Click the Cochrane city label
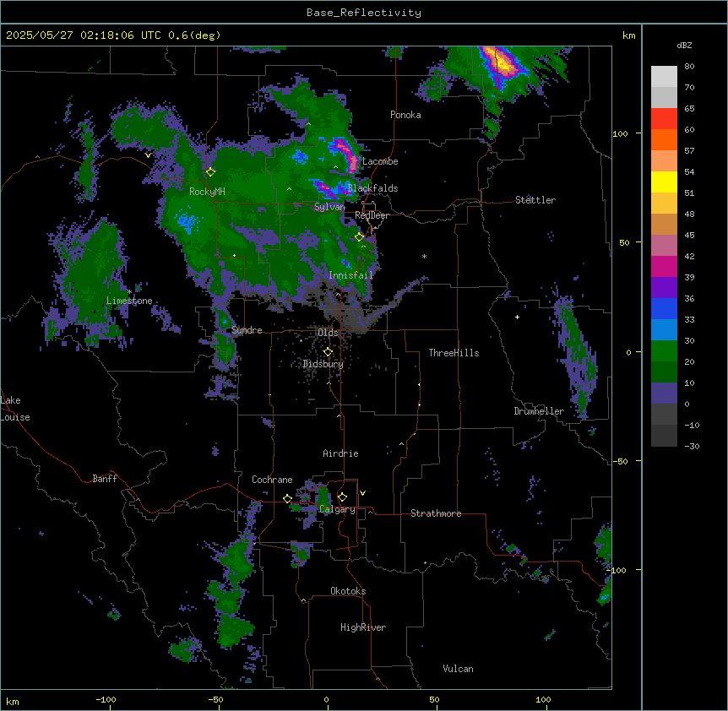 (272, 480)
